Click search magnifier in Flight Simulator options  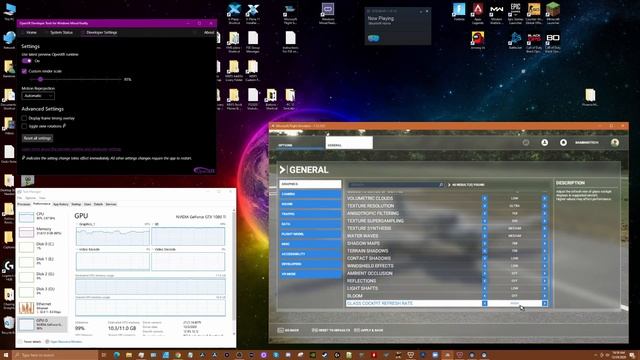[441, 185]
